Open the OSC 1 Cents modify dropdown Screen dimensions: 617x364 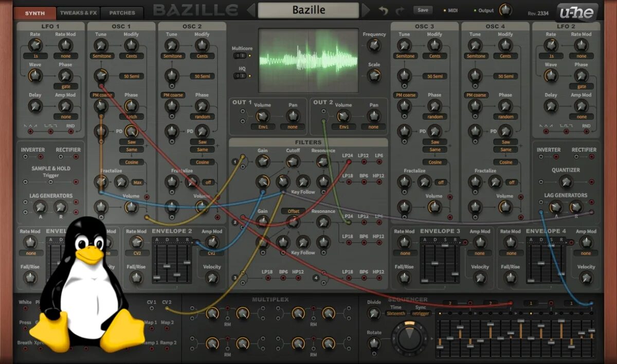(131, 56)
